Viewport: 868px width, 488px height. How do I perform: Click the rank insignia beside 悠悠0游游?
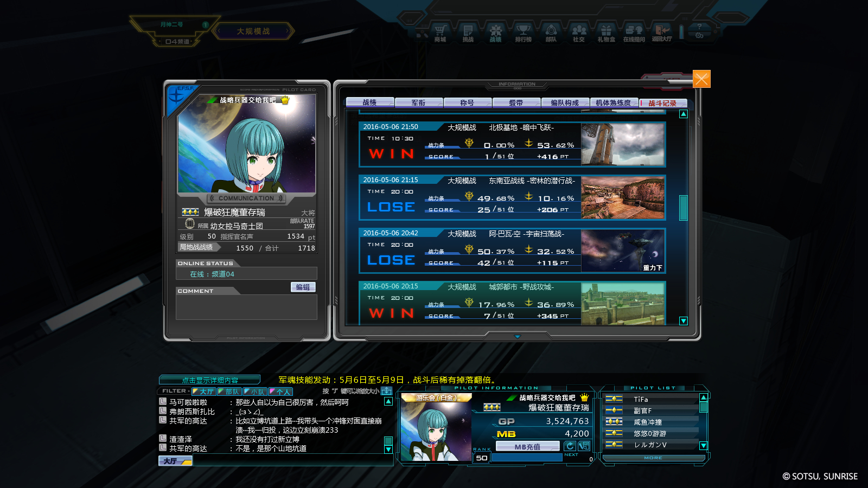point(614,433)
